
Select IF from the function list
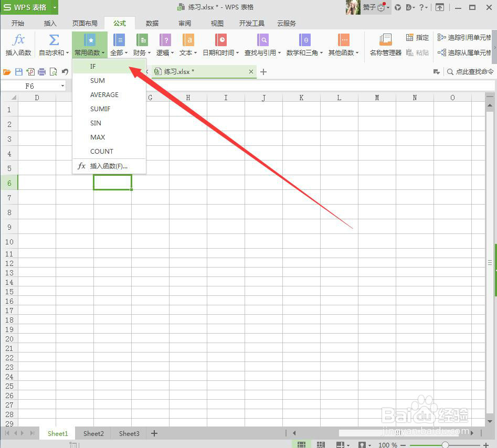(x=109, y=67)
